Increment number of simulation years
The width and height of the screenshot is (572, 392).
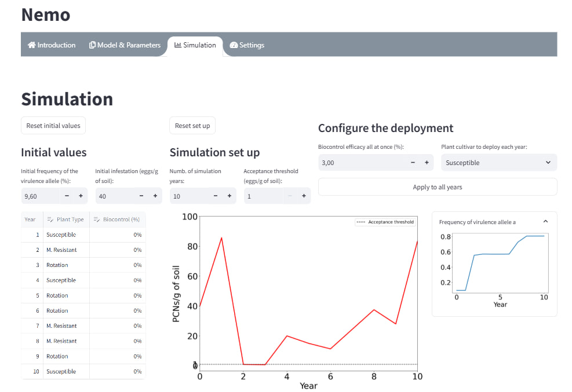(229, 196)
